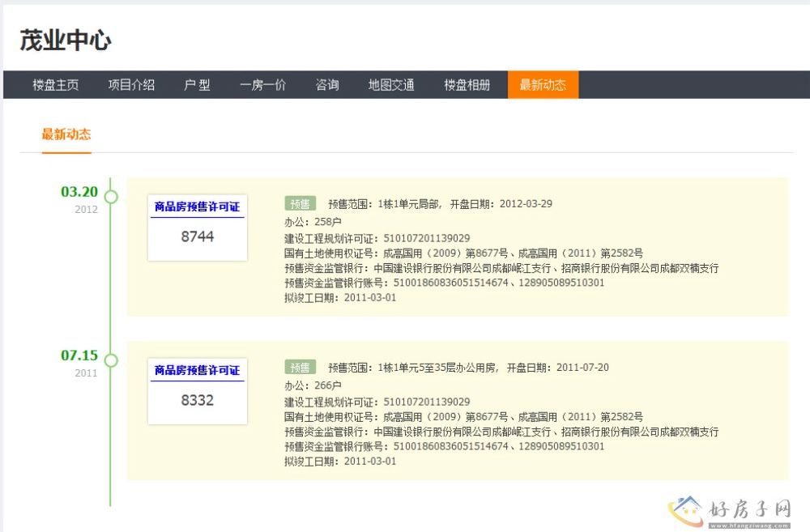Image resolution: width=810 pixels, height=532 pixels.
Task: Click the 最新动态 section tab heading
Action: (x=66, y=134)
